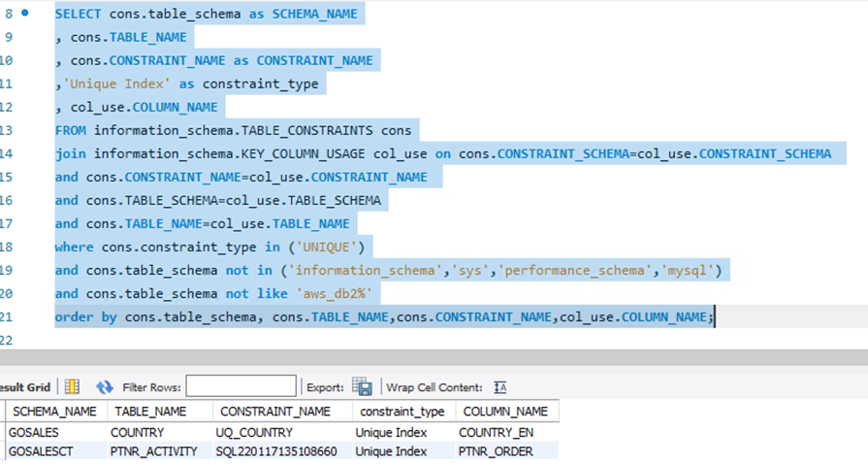868x466 pixels.
Task: Click the TABLE_NAME column header
Action: [148, 412]
